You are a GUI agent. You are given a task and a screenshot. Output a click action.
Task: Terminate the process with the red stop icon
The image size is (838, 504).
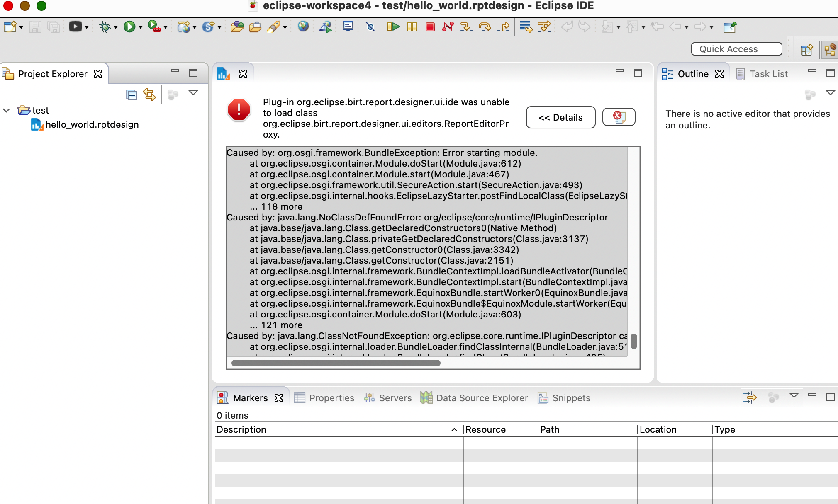click(x=430, y=27)
